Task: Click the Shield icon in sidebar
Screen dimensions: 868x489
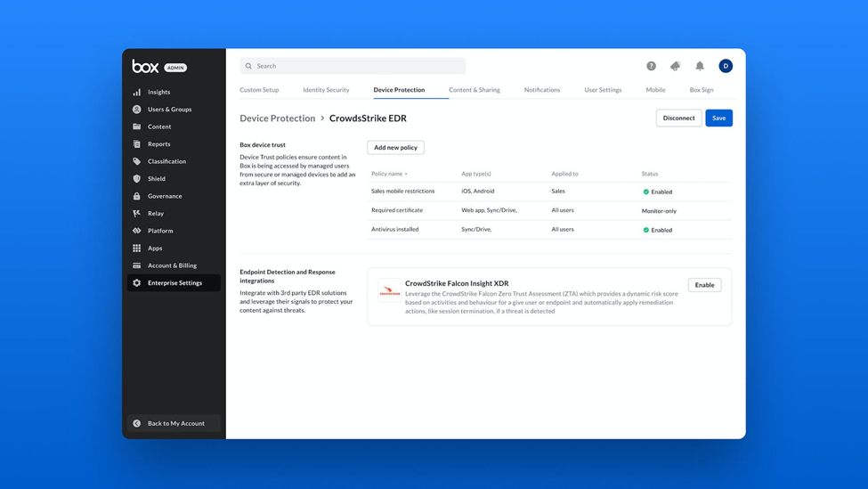Action: [137, 178]
